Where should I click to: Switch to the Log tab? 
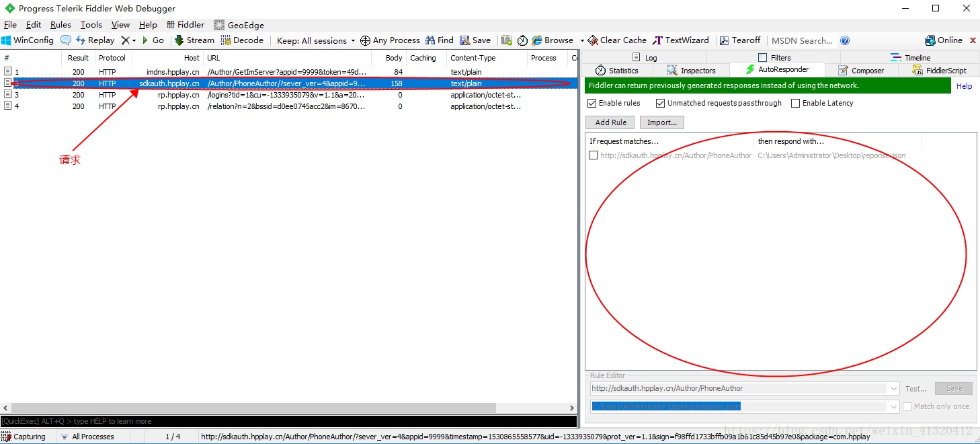[645, 58]
